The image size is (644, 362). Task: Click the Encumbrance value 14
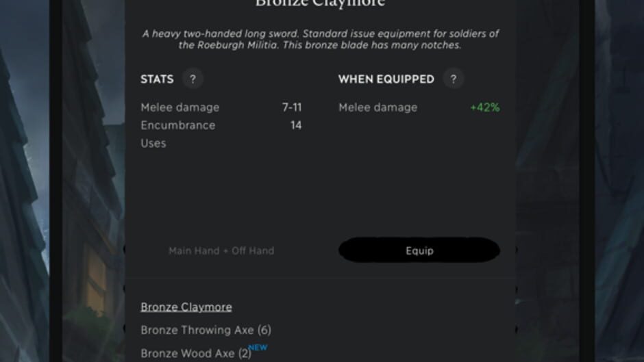(x=296, y=125)
